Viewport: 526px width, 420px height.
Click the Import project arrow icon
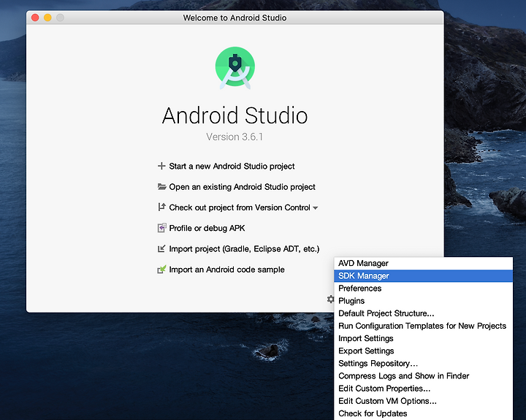[x=161, y=248]
